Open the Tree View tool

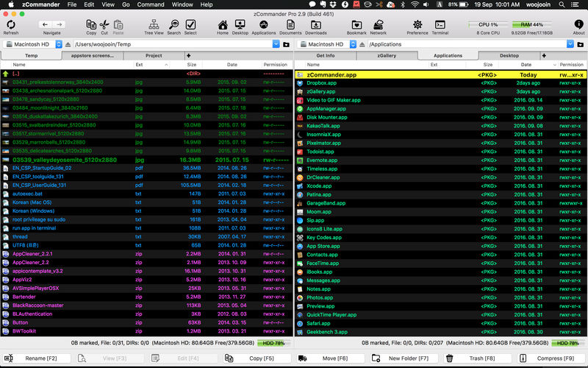point(154,25)
